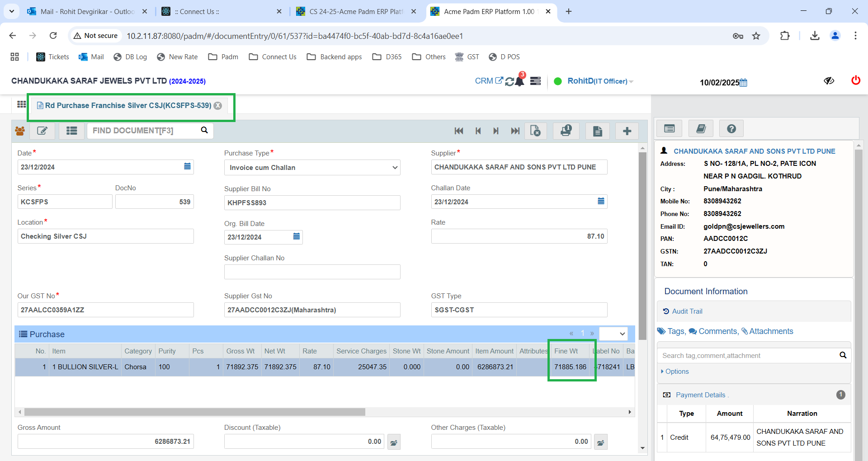Bookmark this page with the star icon
This screenshot has height=461, width=868.
pyautogui.click(x=756, y=36)
